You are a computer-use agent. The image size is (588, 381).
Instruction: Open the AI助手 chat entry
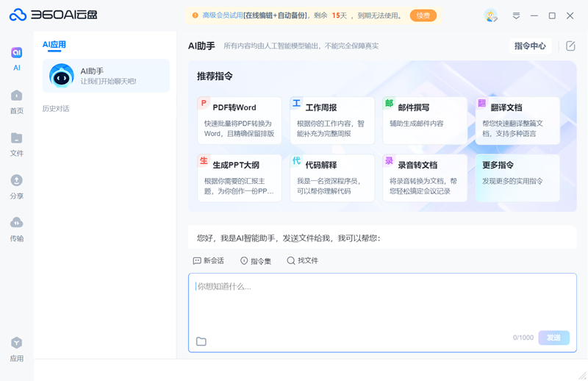106,76
